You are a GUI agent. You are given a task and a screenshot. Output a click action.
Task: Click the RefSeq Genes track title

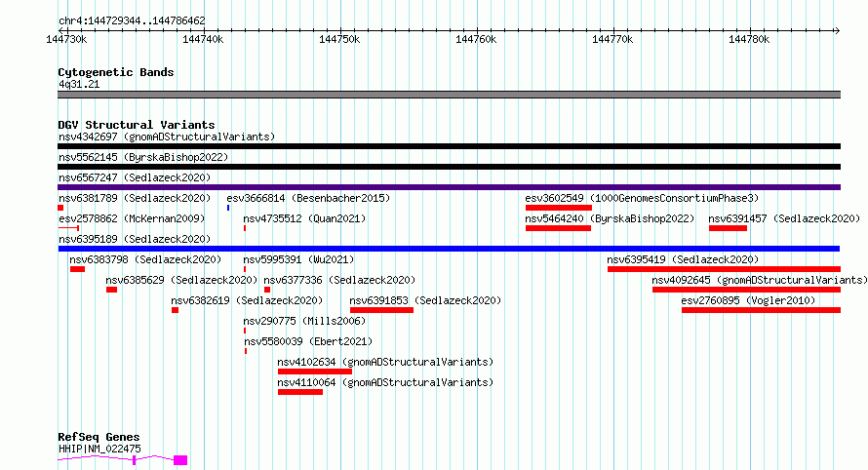point(99,437)
